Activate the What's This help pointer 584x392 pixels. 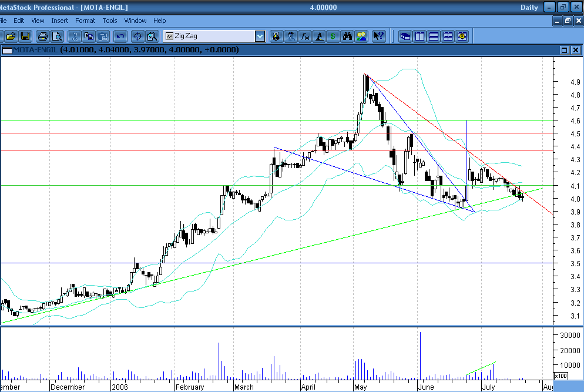click(x=379, y=36)
